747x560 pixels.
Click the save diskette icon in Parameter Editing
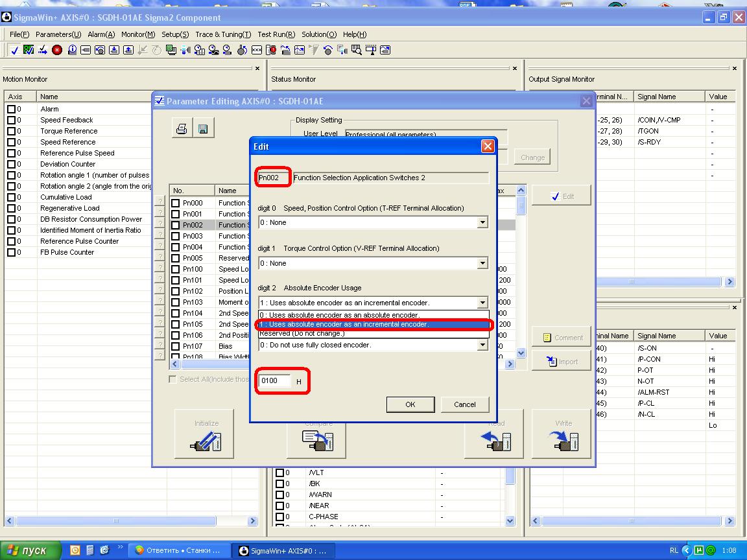(203, 128)
